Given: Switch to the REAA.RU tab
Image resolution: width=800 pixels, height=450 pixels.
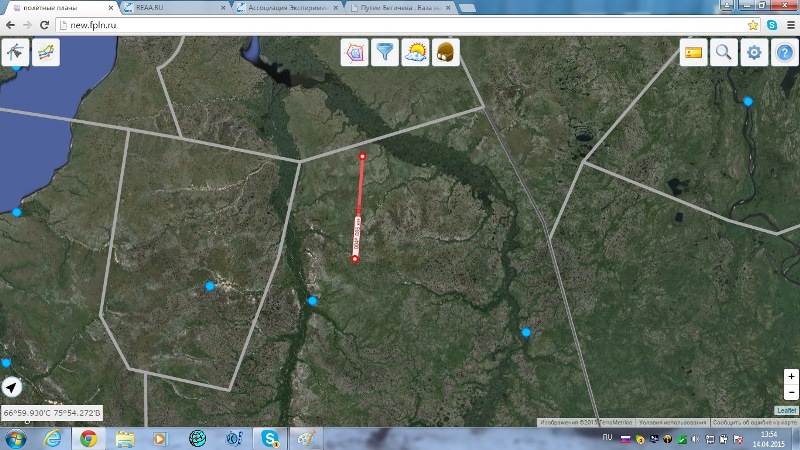Looking at the screenshot, I should coord(170,7).
